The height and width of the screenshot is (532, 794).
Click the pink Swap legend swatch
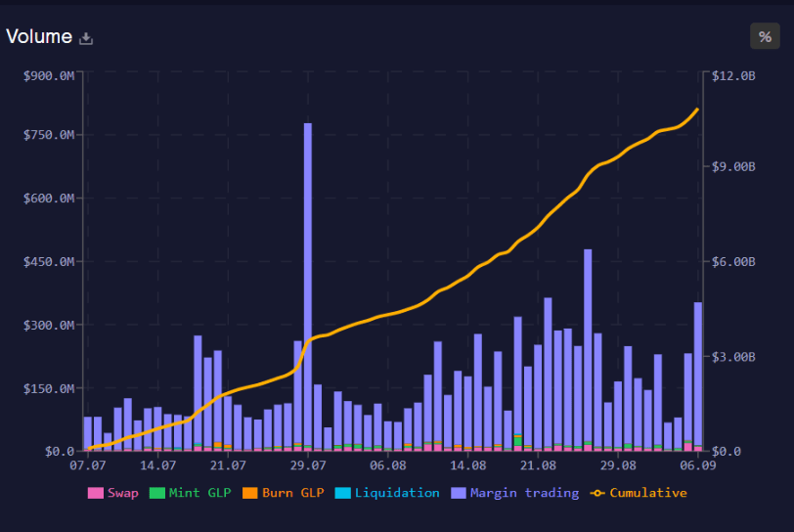point(95,494)
